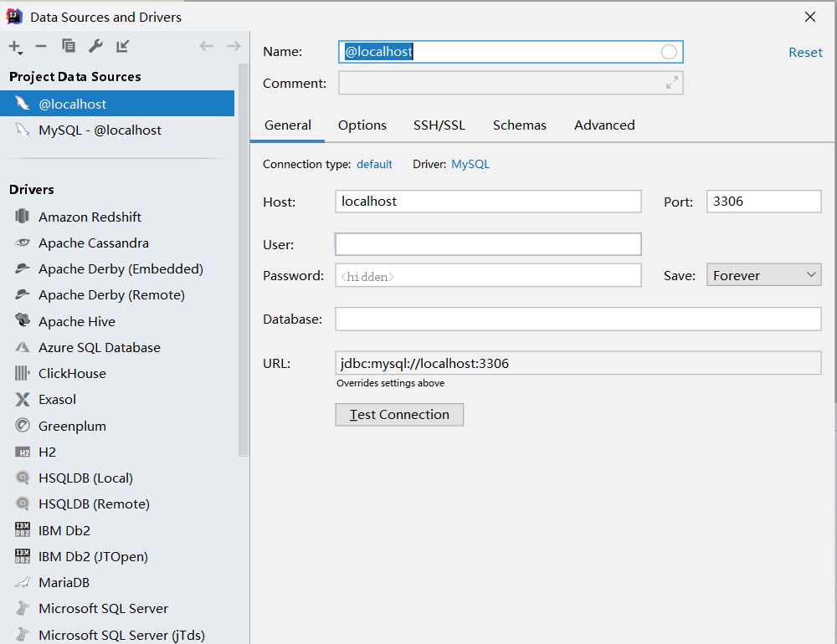The image size is (837, 644).
Task: Open driver settings via the wrench icon
Action: point(95,46)
